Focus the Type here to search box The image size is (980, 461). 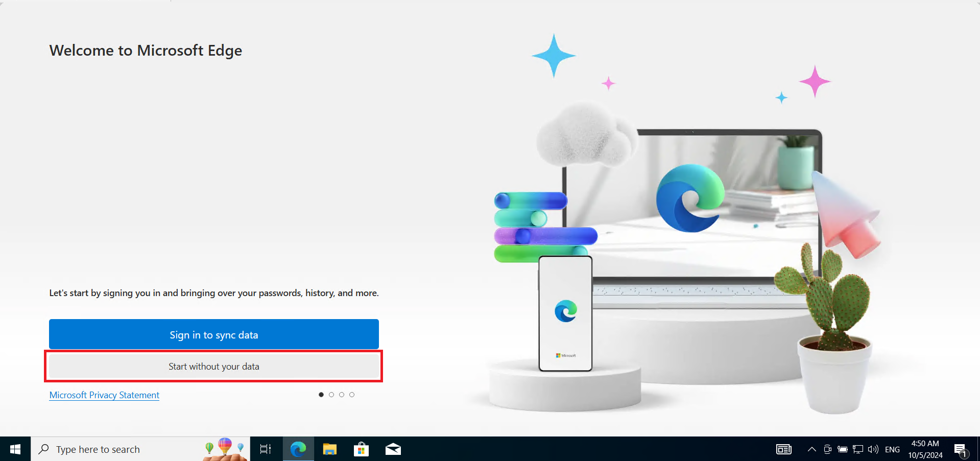pyautogui.click(x=140, y=449)
